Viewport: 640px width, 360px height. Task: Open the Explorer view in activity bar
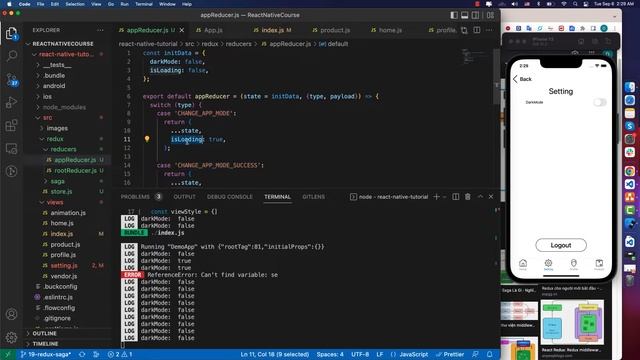coord(11,33)
